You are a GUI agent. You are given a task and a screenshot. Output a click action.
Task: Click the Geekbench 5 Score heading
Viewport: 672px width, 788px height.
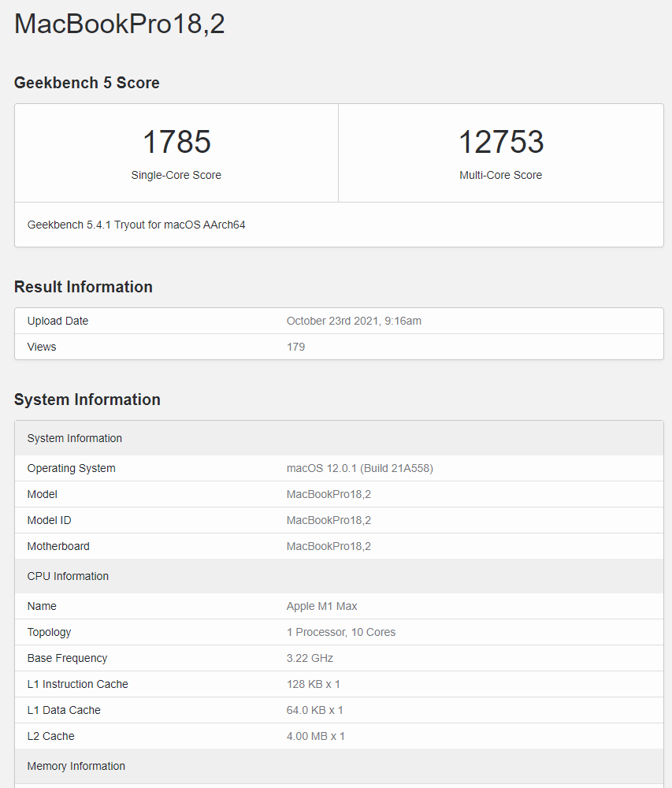click(87, 83)
